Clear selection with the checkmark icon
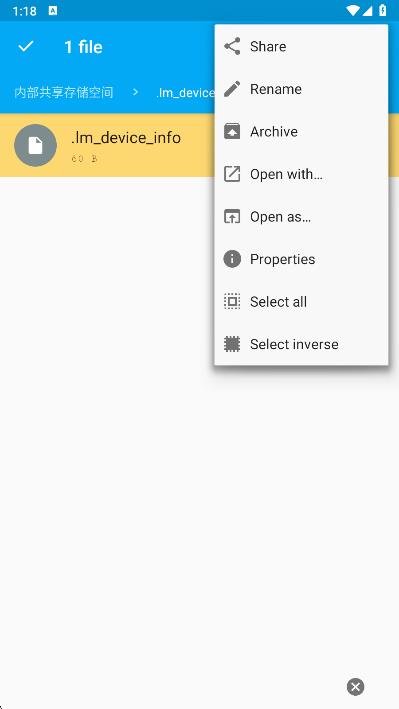399x709 pixels. click(26, 46)
